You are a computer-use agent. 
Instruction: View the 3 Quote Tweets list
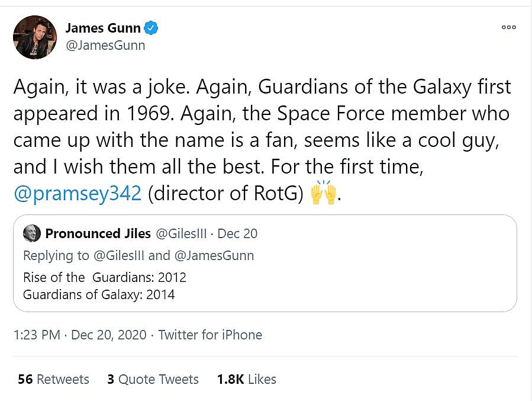point(153,379)
